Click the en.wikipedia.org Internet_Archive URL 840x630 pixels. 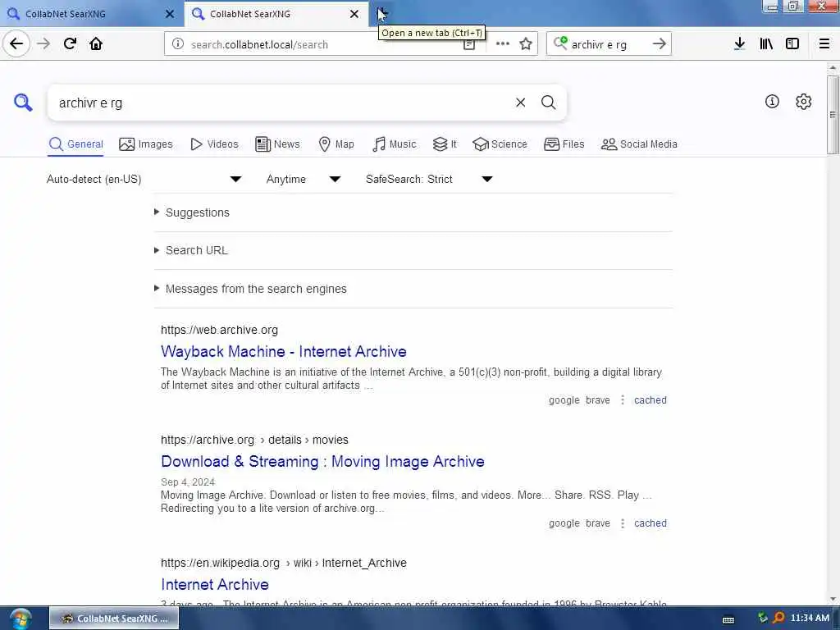point(283,563)
